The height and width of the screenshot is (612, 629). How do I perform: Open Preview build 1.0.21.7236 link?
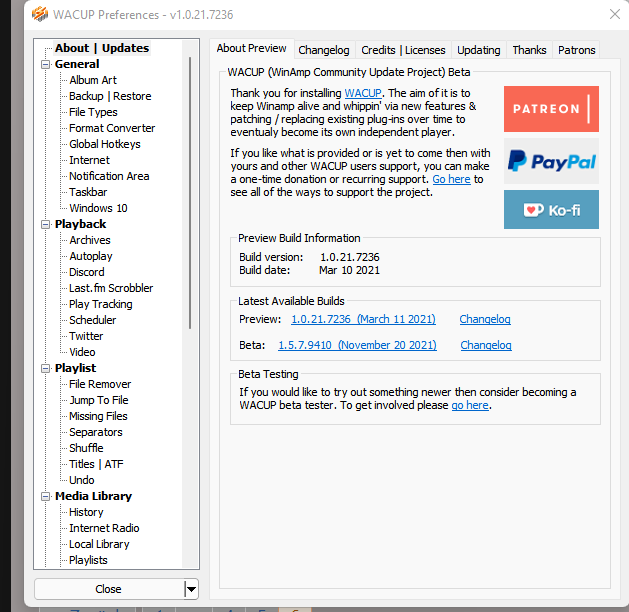(363, 319)
